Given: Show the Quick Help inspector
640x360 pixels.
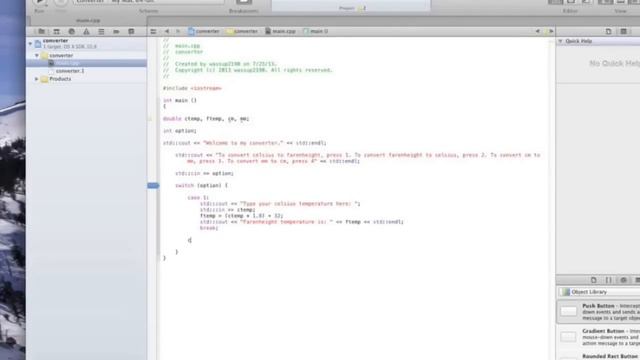Looking at the screenshot, I should pyautogui.click(x=623, y=31).
